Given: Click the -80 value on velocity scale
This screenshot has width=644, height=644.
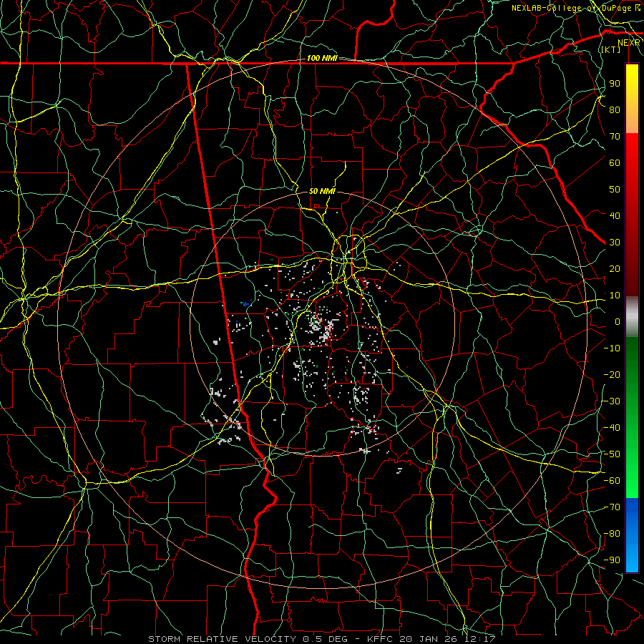Looking at the screenshot, I should point(612,534).
